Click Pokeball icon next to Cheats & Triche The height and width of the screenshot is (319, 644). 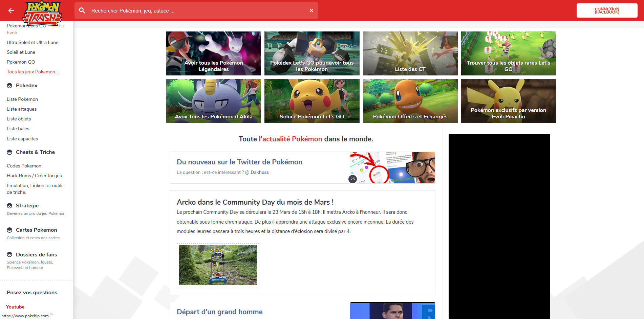pos(9,152)
